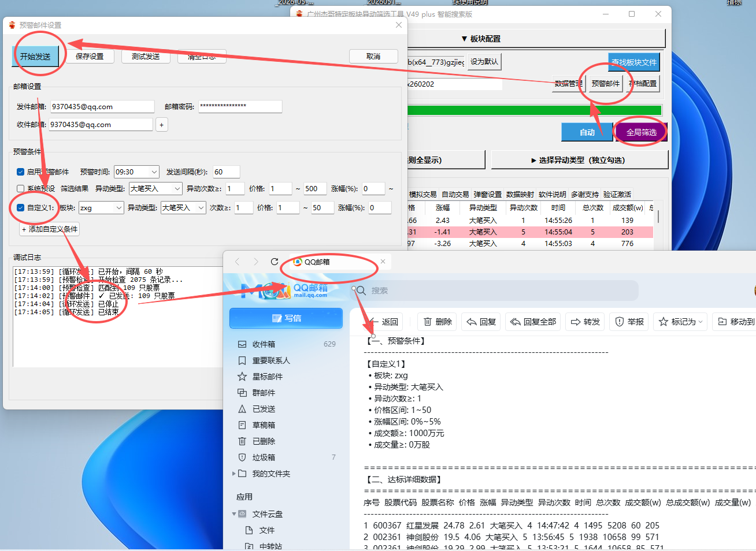Click the 发件邮箱 input field
Viewport: 756px width, 551px height.
(102, 106)
